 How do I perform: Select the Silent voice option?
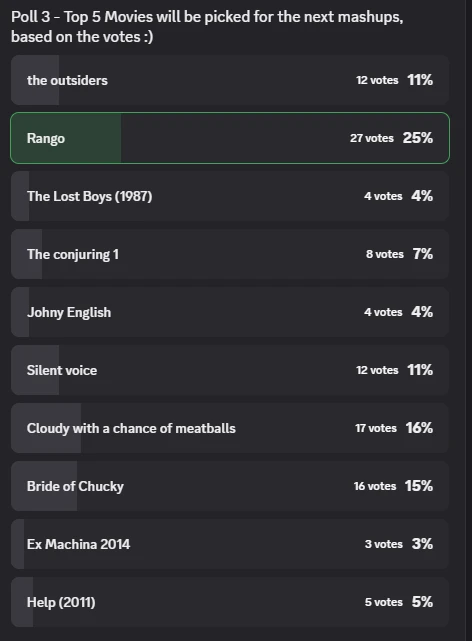click(230, 370)
